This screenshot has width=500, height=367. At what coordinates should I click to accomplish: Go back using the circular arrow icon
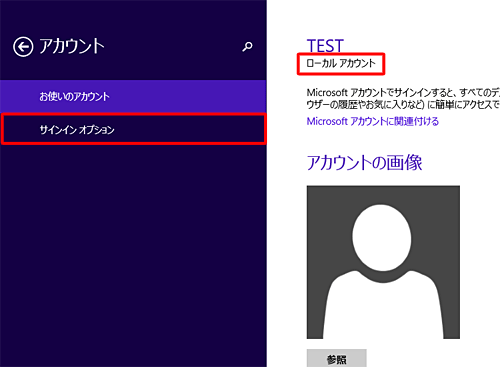pyautogui.click(x=23, y=47)
